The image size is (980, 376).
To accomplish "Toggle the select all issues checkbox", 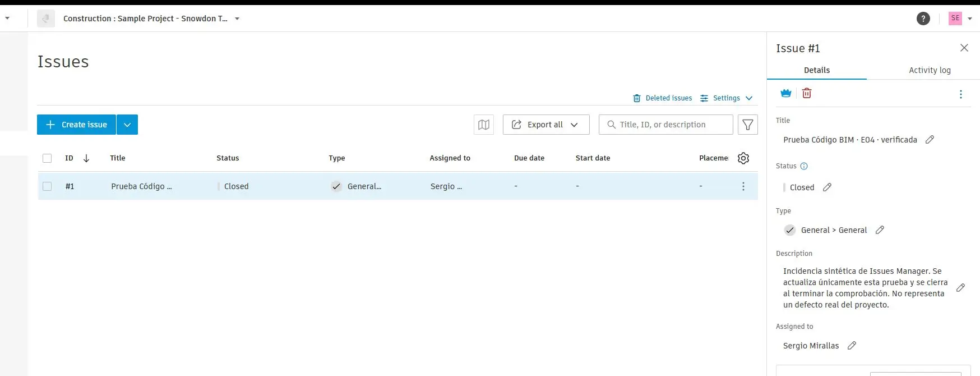I will pos(47,158).
